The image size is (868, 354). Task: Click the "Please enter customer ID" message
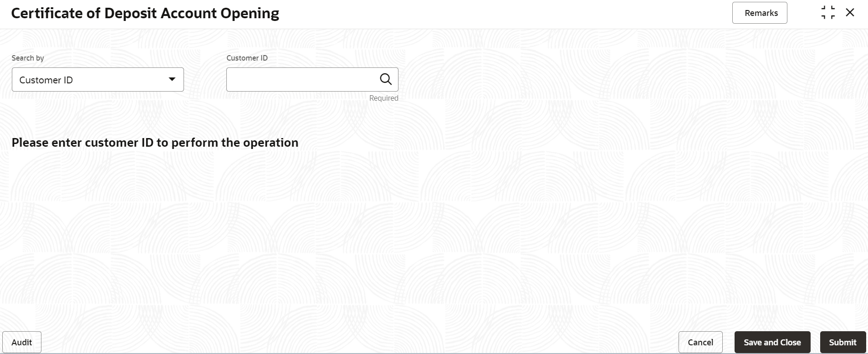click(155, 143)
